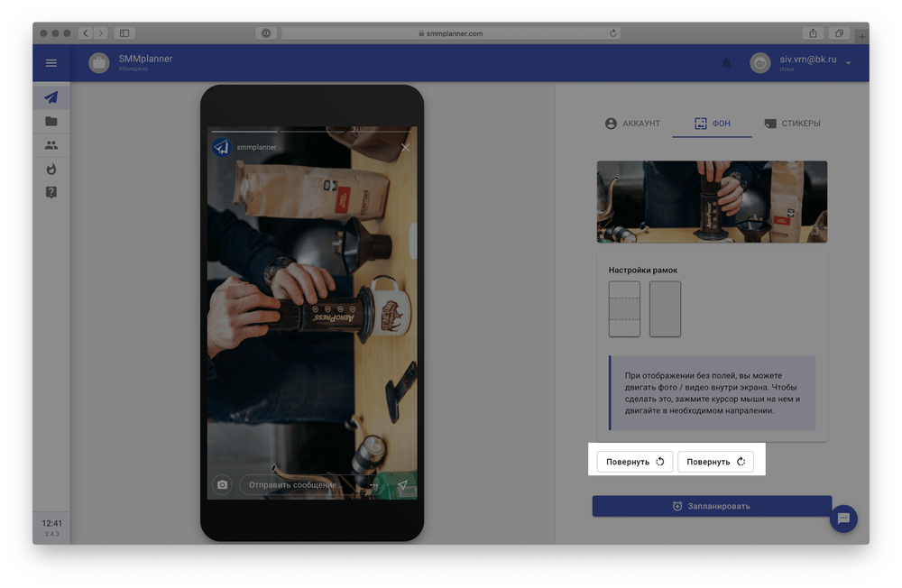The image size is (902, 588).
Task: Click the smmplanner username in story preview
Action: pyautogui.click(x=256, y=147)
